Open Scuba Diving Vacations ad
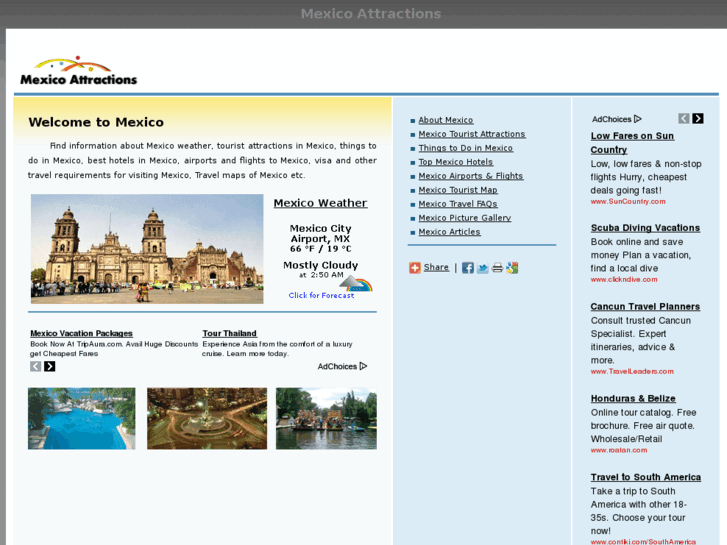The height and width of the screenshot is (545, 727). click(645, 228)
